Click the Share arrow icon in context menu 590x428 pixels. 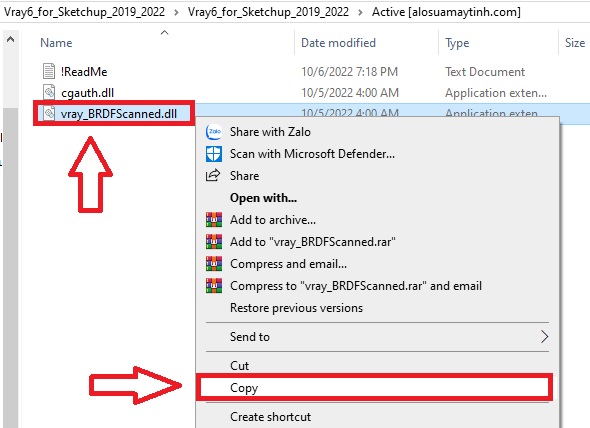pos(213,175)
